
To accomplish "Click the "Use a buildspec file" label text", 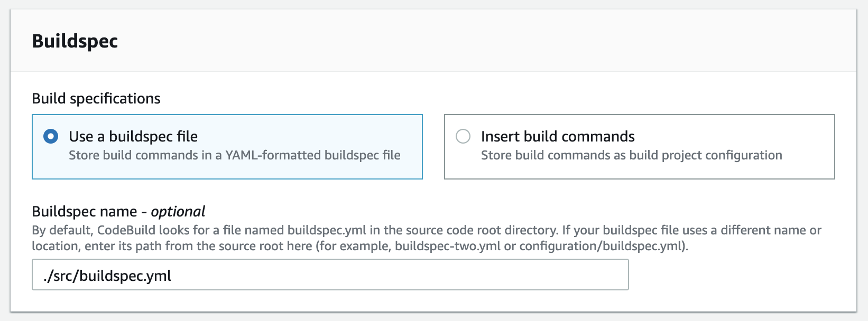I will pyautogui.click(x=133, y=137).
